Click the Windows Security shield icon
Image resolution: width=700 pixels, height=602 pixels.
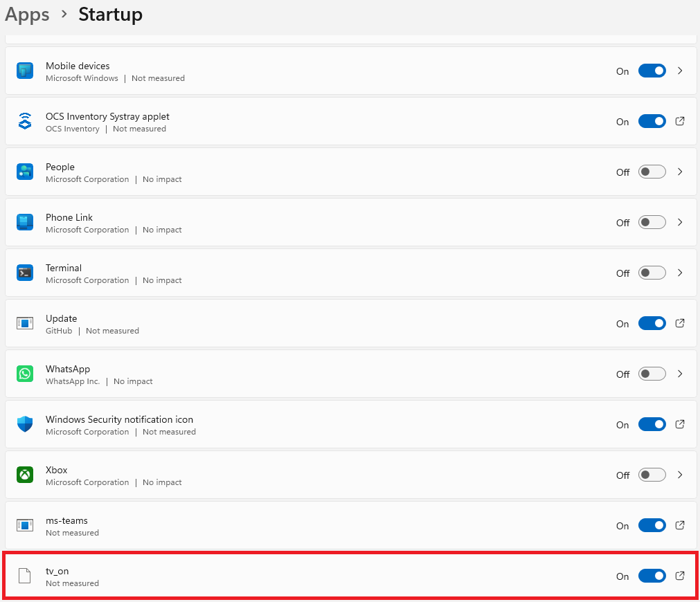(25, 424)
